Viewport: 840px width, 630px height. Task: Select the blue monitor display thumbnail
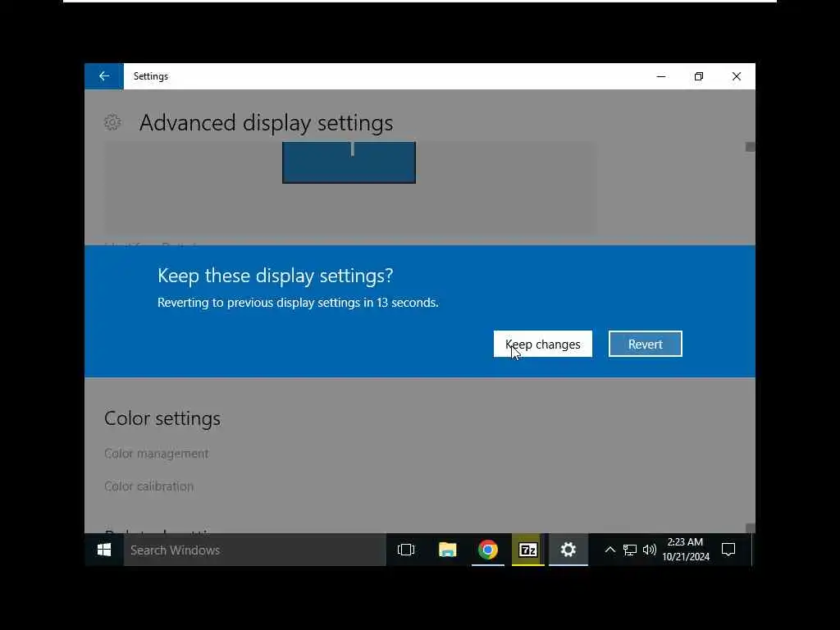coord(349,162)
